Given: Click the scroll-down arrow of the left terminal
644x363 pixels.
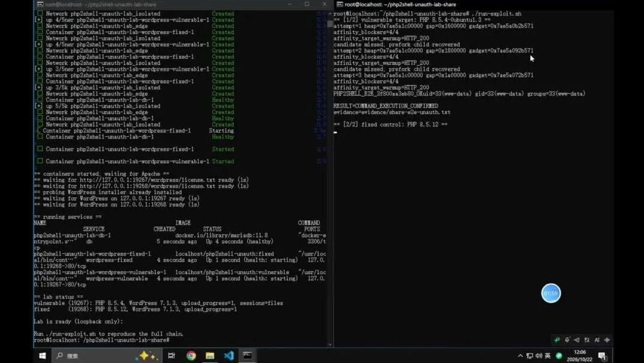Looking at the screenshot, I should (x=330, y=344).
